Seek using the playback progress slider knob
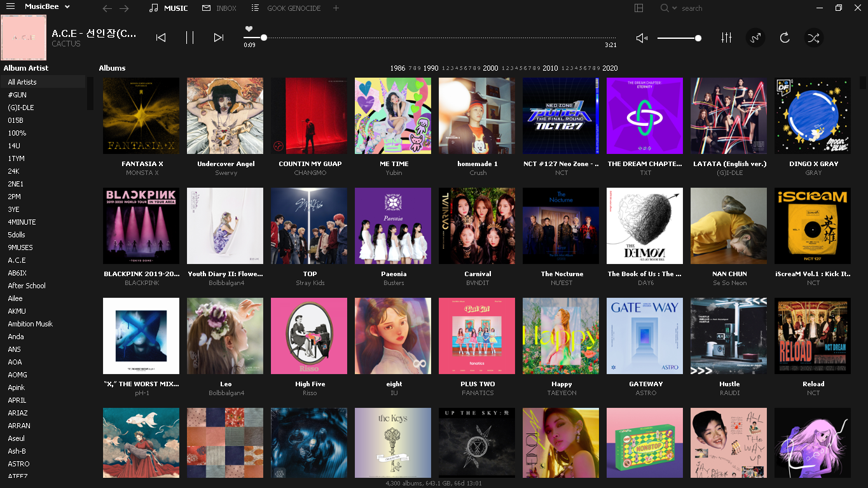This screenshot has width=868, height=488. [264, 38]
